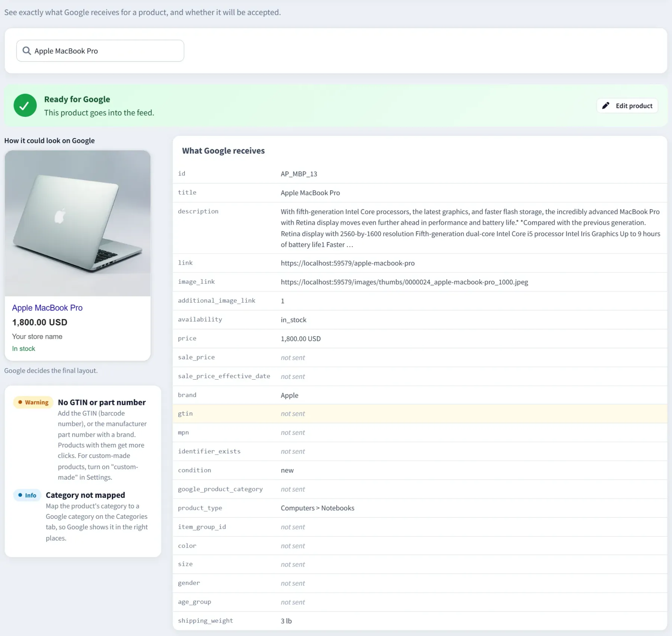Click the In stock preview label

click(24, 349)
